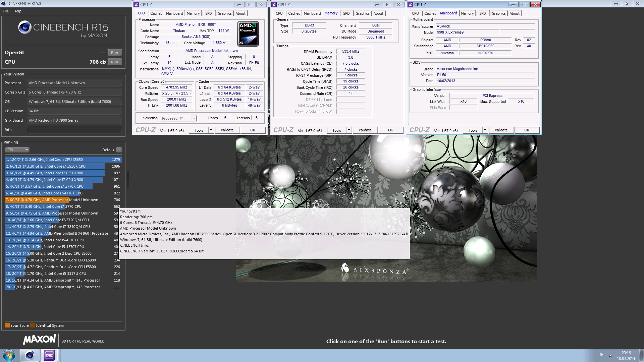Viewport: 644px width, 362px height.
Task: Click the empty Info input field
Action: point(74,130)
